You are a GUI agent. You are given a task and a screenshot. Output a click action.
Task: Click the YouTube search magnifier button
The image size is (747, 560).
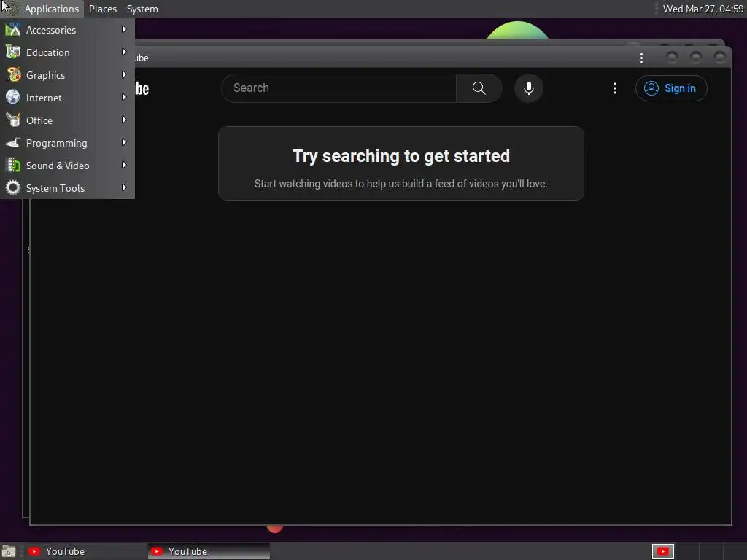coord(479,88)
